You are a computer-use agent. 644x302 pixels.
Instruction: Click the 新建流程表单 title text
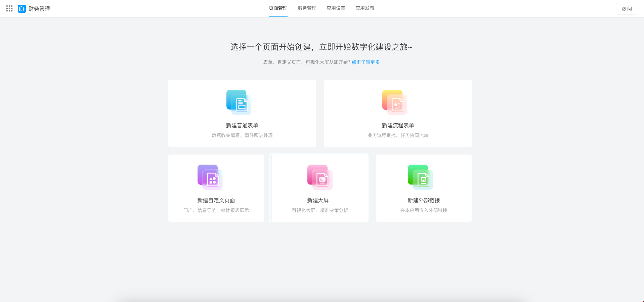[x=398, y=125]
